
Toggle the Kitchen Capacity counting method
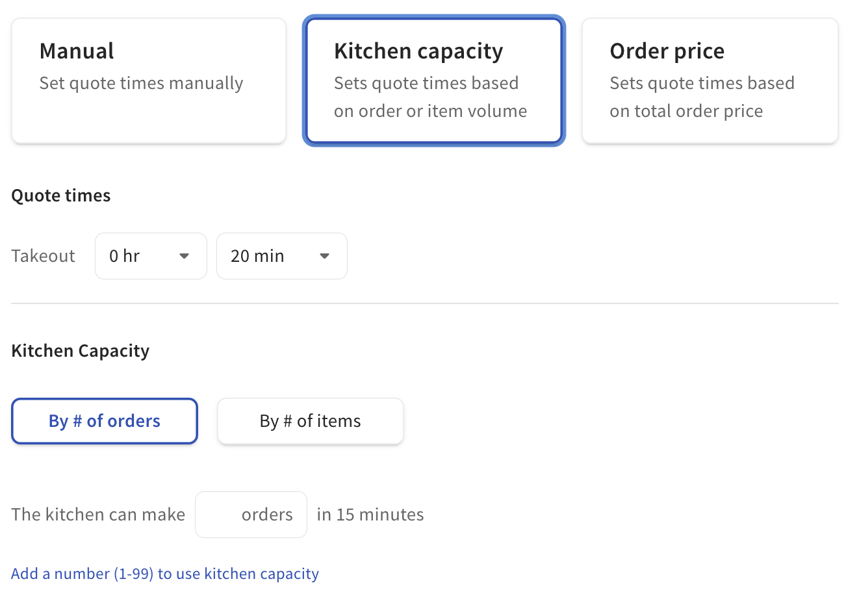coord(310,421)
